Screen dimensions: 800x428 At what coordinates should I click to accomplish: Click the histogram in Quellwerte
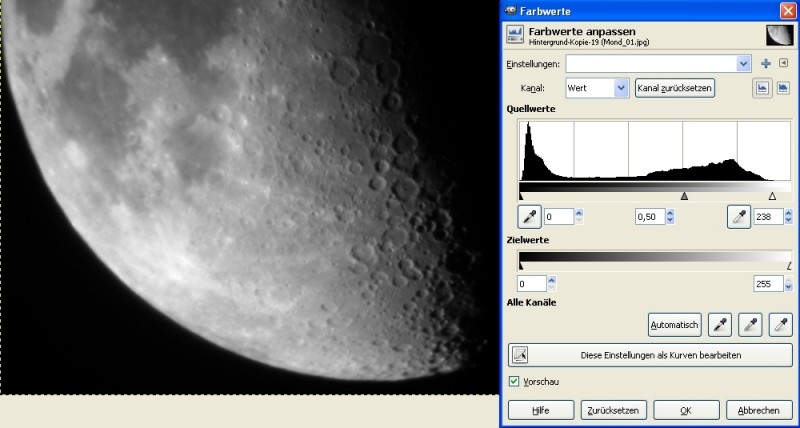click(x=655, y=151)
